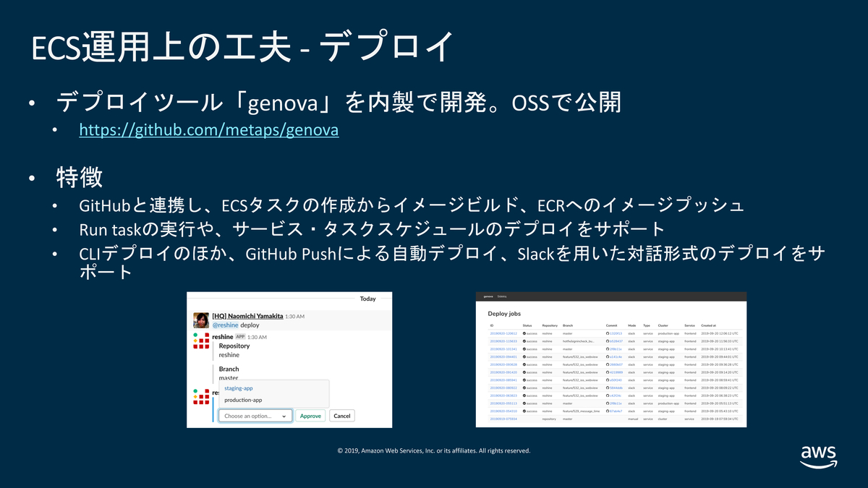Viewport: 868px width, 488px height.
Task: Click the Cluster column header
Action: pos(663,325)
